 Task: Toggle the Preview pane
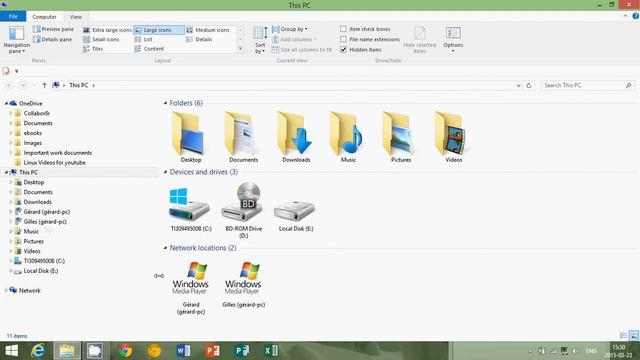tap(53, 29)
